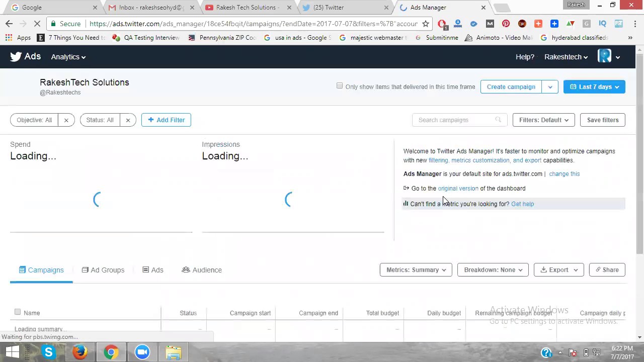Show hidden system tray icons
Image resolution: width=644 pixels, height=362 pixels.
(x=560, y=352)
